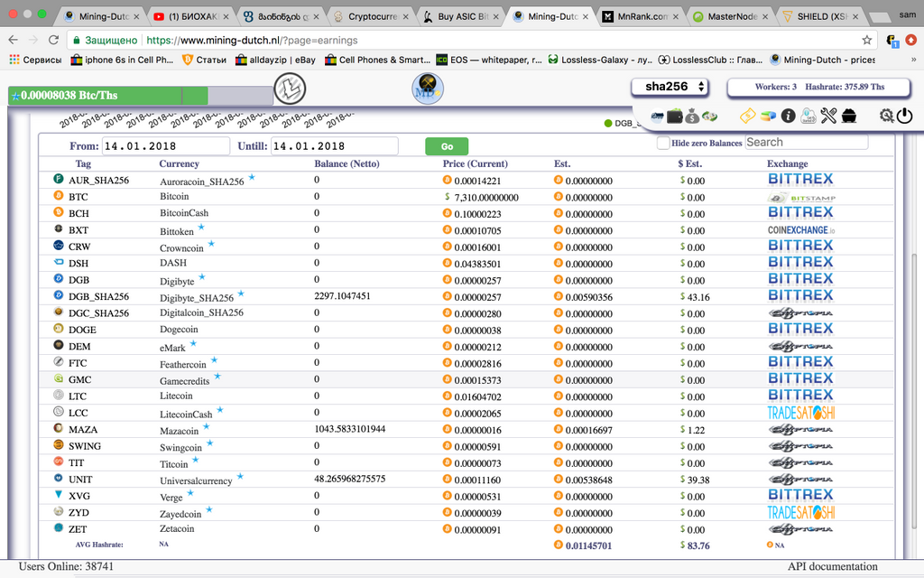Screen dimensions: 924x578
Task: Click the Currency column header
Action: pos(180,164)
